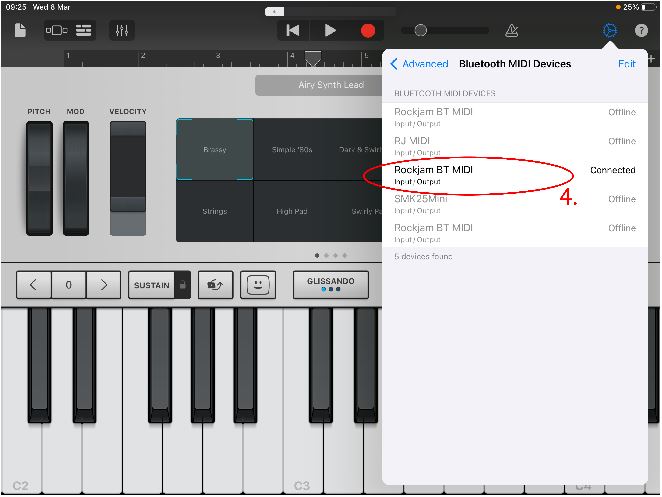Start recording with the red Record button
The image size is (662, 497).
click(x=368, y=31)
